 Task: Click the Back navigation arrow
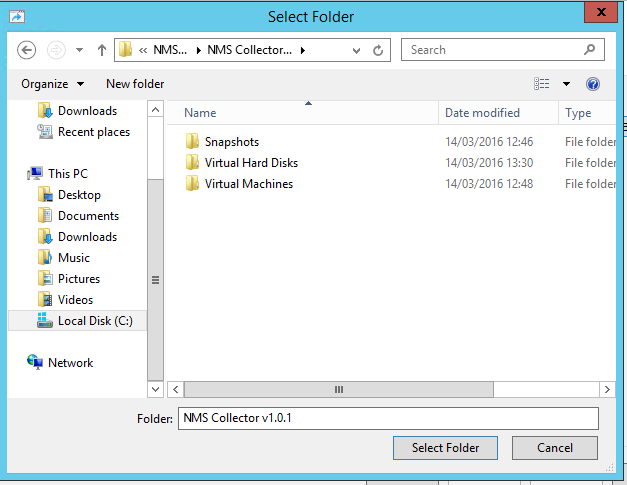click(x=27, y=50)
